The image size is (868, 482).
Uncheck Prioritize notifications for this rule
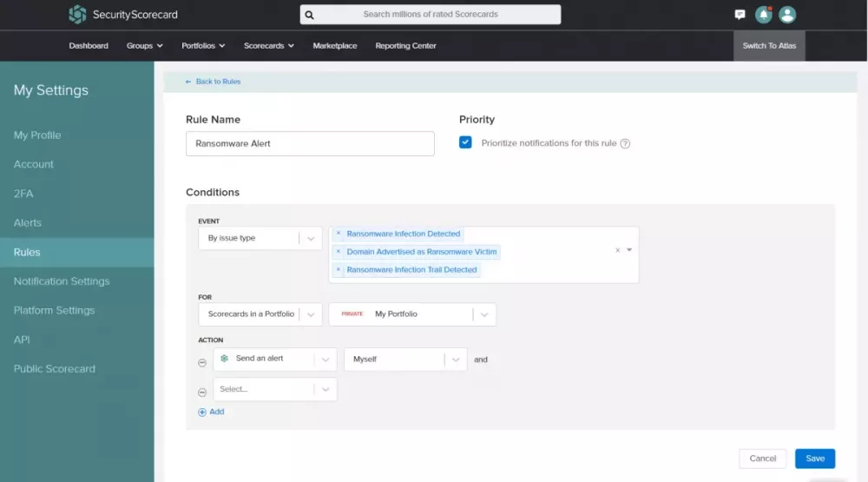(465, 142)
